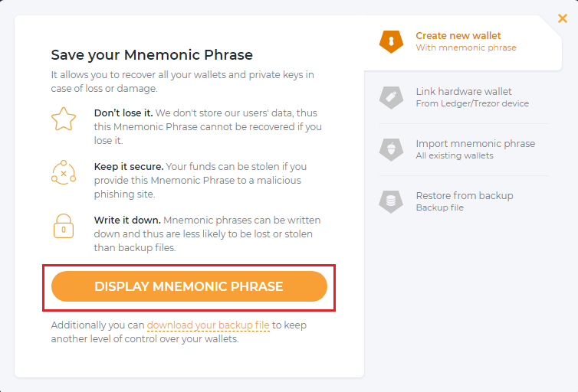The image size is (578, 392).
Task: Click the From Ledger/Trezor device subtitle
Action: (472, 104)
